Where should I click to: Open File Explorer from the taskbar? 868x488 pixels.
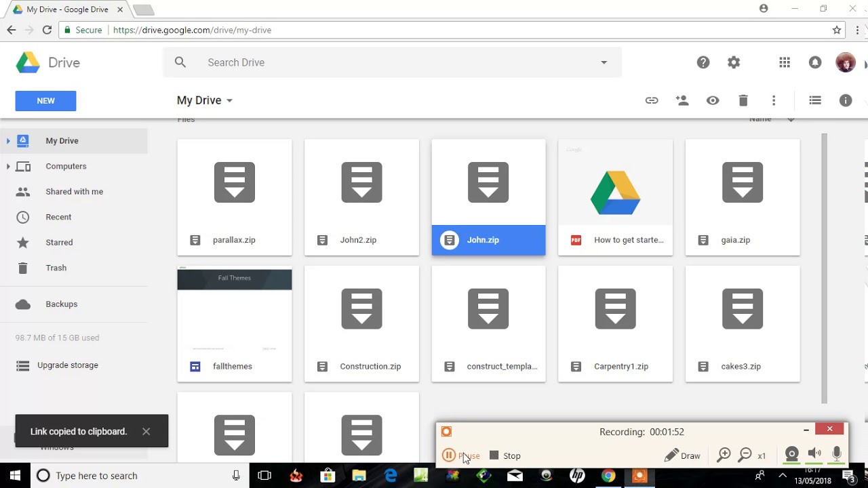359,476
